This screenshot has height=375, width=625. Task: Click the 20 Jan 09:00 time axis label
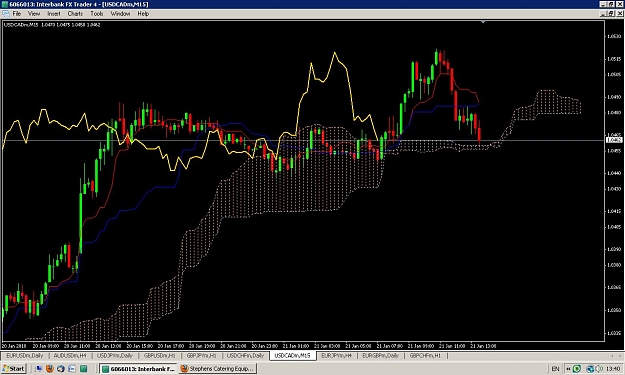point(45,346)
